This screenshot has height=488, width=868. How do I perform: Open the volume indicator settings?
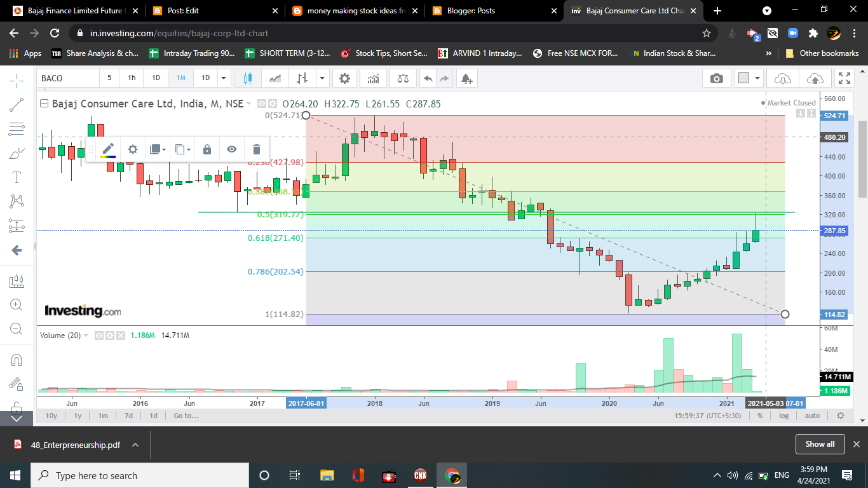click(110, 335)
